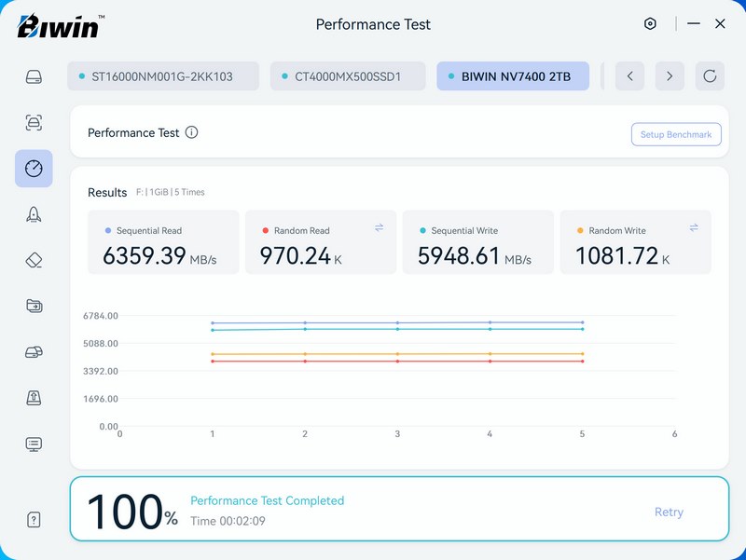Open the rocket boost sidebar icon
This screenshot has height=560, width=746.
click(x=34, y=214)
